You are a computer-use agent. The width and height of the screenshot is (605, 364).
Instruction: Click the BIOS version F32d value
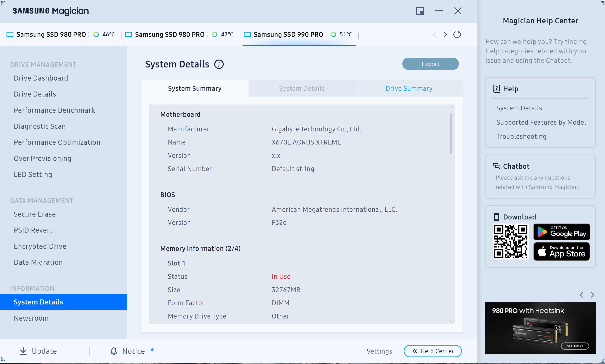coord(279,223)
